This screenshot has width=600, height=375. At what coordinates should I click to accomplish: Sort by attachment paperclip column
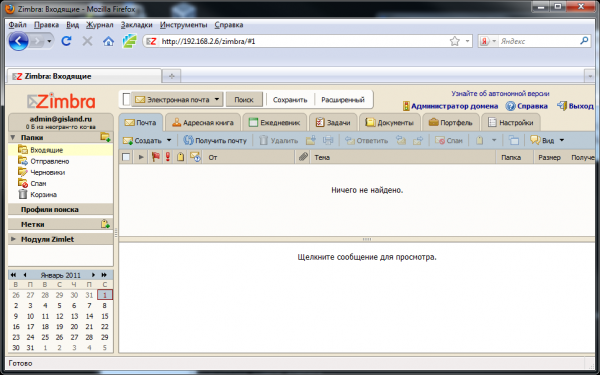click(303, 157)
